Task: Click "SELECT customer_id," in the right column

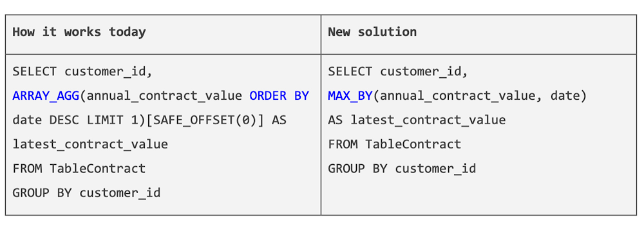Action: click(397, 72)
